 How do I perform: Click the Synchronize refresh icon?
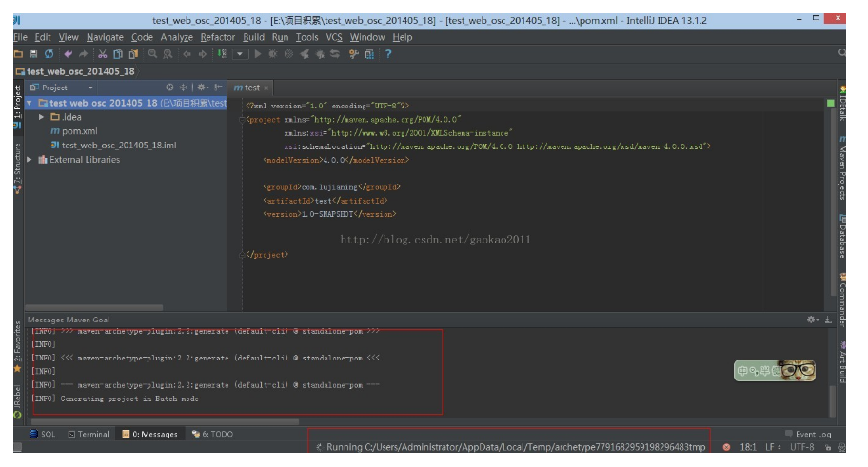(x=48, y=53)
